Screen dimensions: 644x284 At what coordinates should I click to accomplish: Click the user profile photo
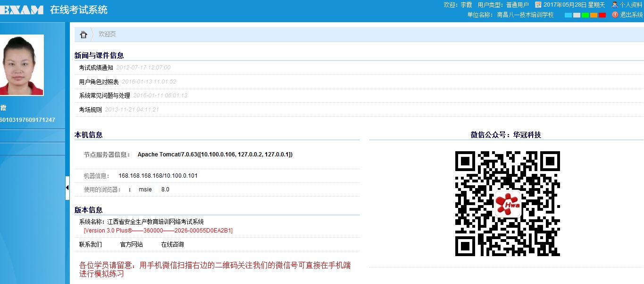22,65
